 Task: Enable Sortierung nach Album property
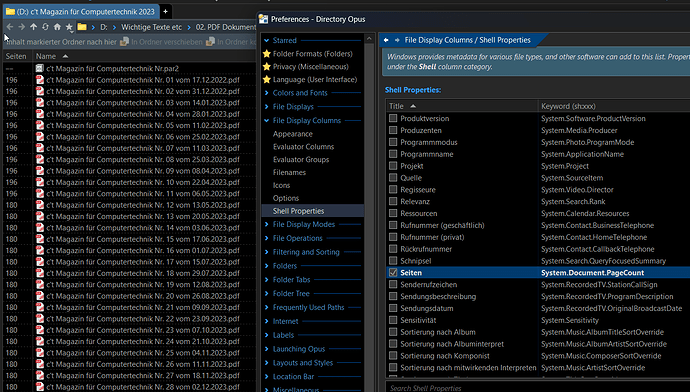click(x=393, y=332)
